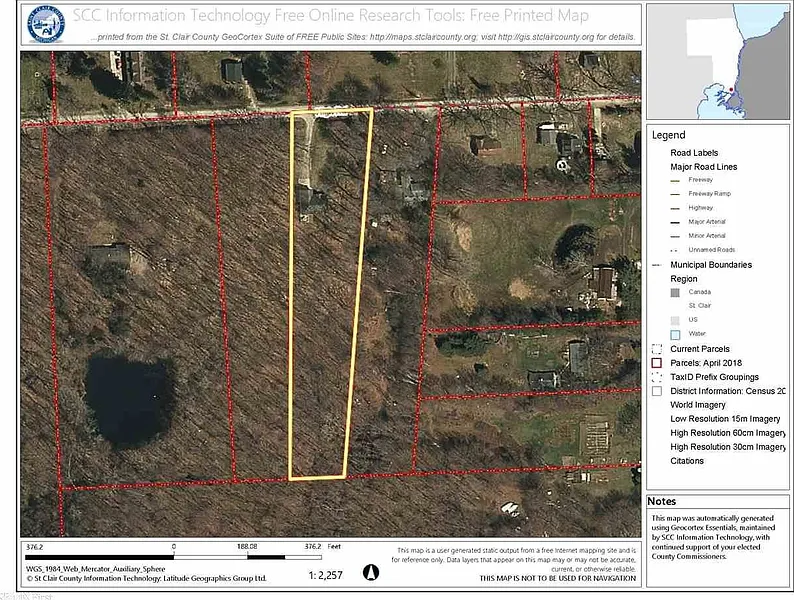Click the dark pond on the aerial map
The image size is (794, 600).
[x=129, y=399]
